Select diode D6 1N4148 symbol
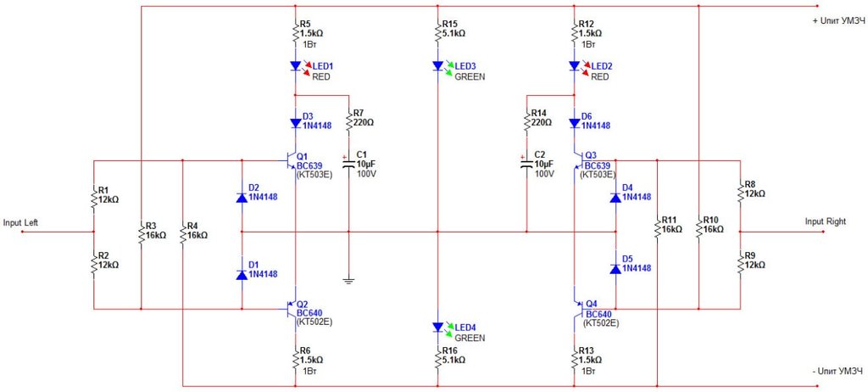The height and width of the screenshot is (392, 868). [574, 124]
